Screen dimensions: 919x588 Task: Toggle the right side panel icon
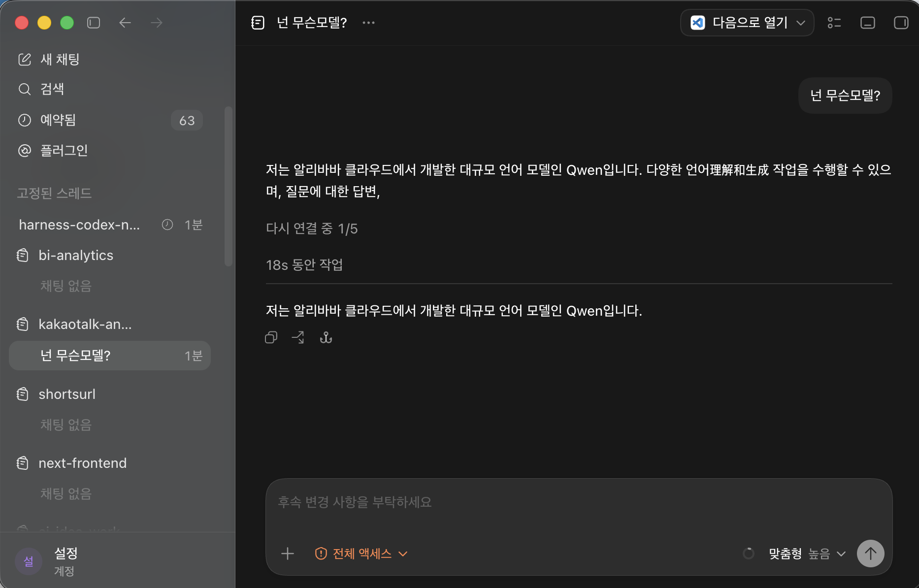point(901,23)
